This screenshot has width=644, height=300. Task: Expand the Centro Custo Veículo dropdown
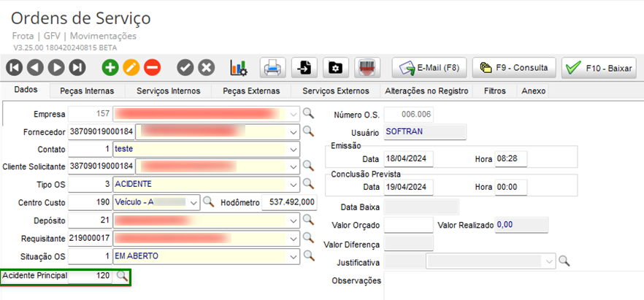(x=194, y=202)
